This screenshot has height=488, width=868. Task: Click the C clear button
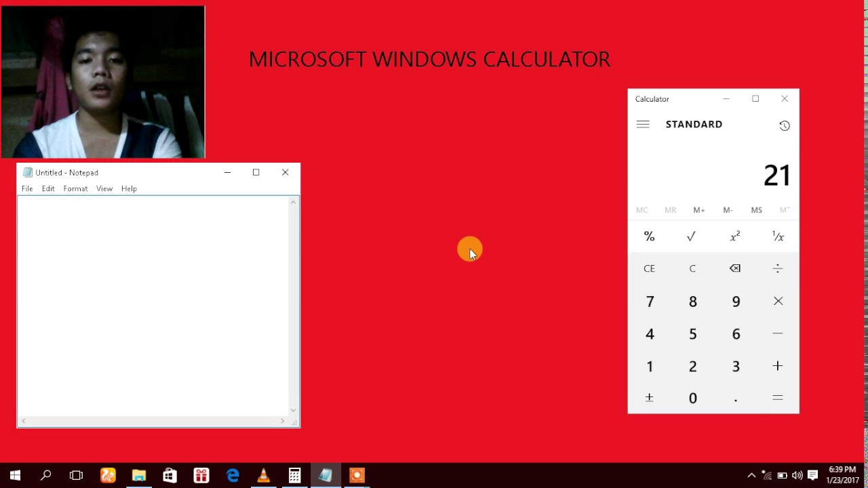coord(692,268)
